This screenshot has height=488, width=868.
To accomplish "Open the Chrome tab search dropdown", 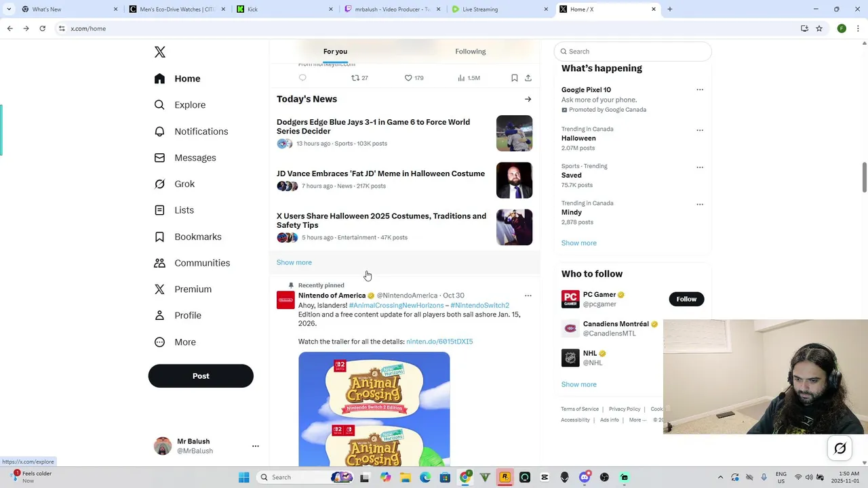I will click(x=9, y=9).
